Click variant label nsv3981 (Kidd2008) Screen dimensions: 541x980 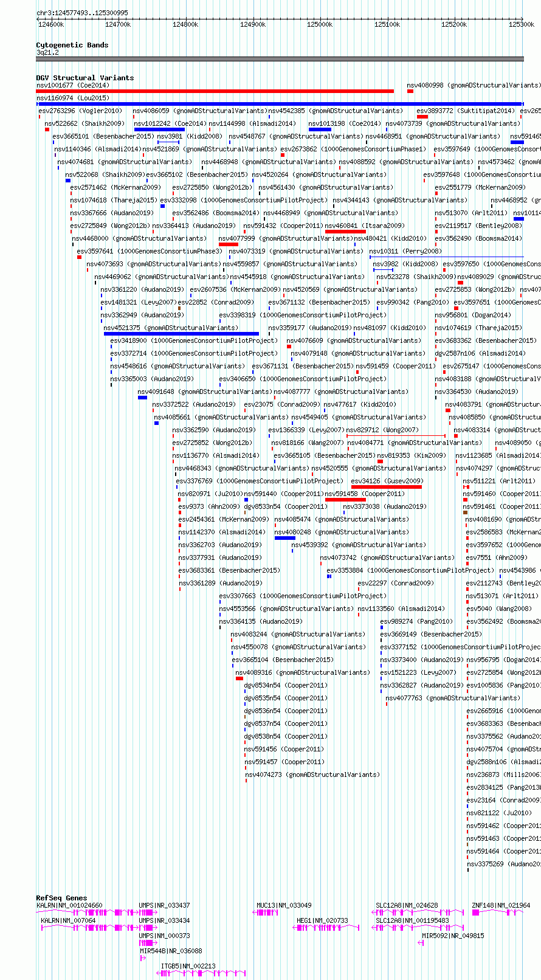(x=190, y=136)
